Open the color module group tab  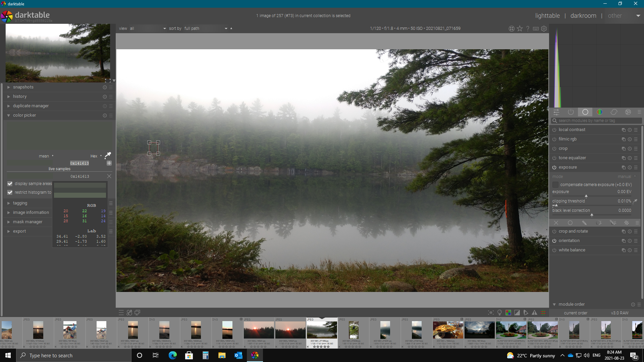tap(599, 112)
